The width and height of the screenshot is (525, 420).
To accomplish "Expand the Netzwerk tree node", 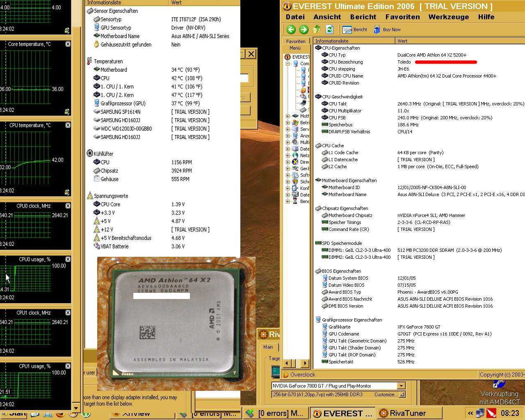I will coord(288,155).
